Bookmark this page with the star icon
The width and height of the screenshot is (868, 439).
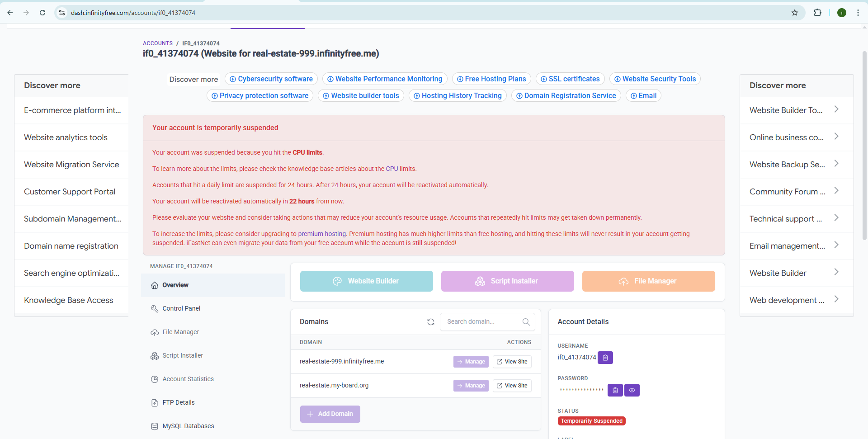point(794,13)
